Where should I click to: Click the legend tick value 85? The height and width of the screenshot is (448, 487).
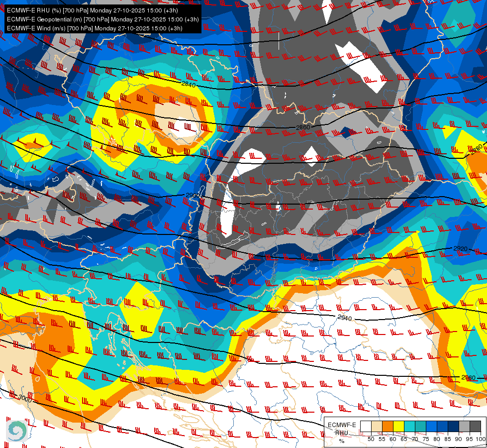pos(448,439)
